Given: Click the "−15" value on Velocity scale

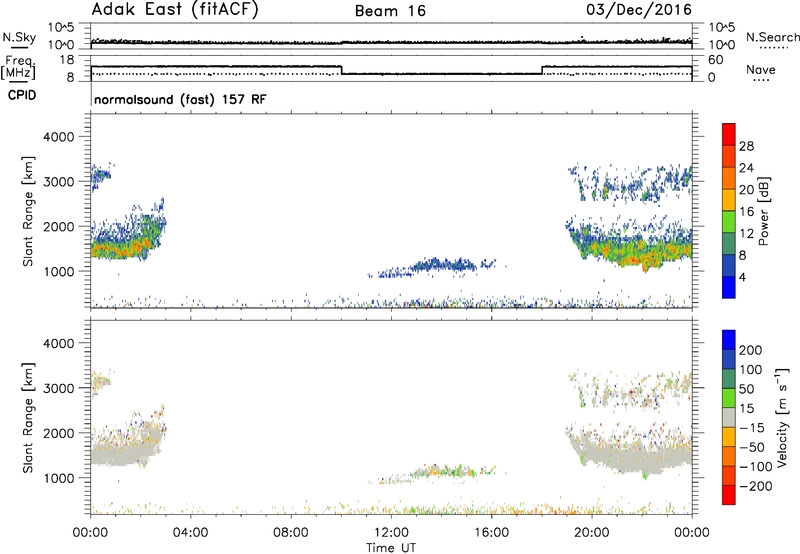Looking at the screenshot, I should coord(752,427).
